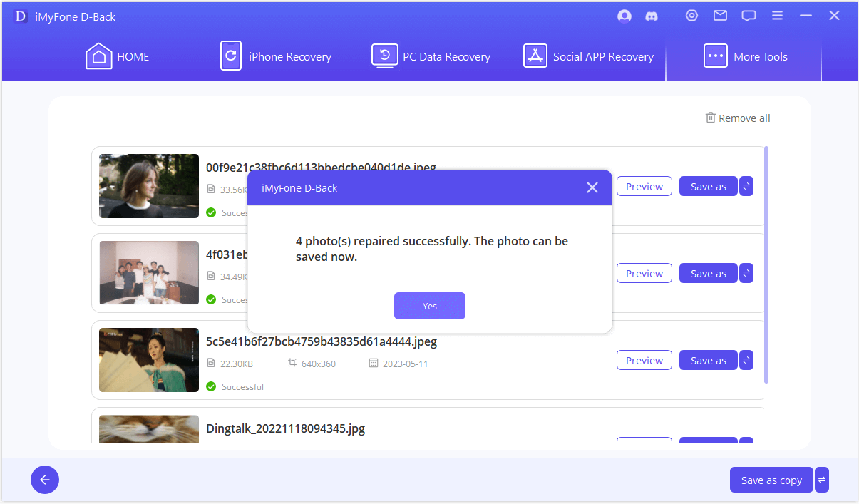Switch to iPhone Recovery tab

(276, 56)
